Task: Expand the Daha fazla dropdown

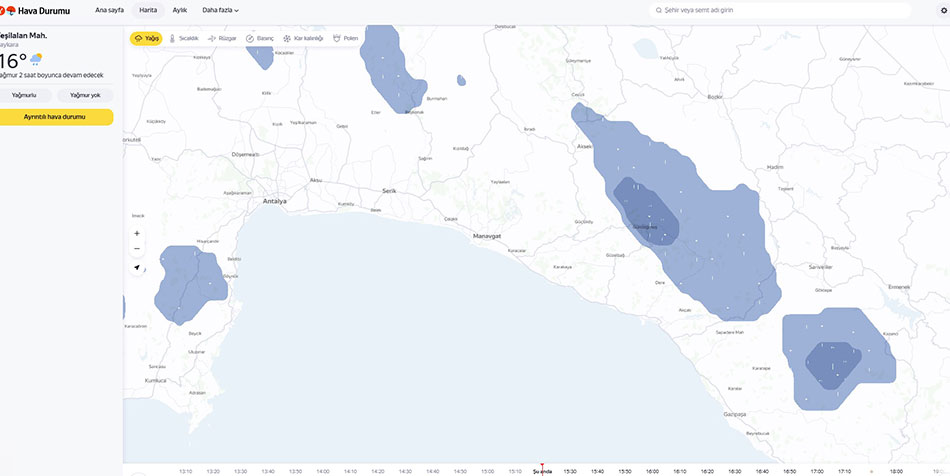Action: [x=220, y=10]
